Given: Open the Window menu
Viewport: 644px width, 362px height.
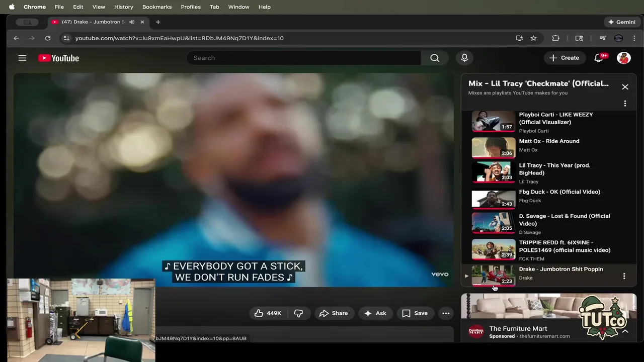Looking at the screenshot, I should [x=238, y=7].
